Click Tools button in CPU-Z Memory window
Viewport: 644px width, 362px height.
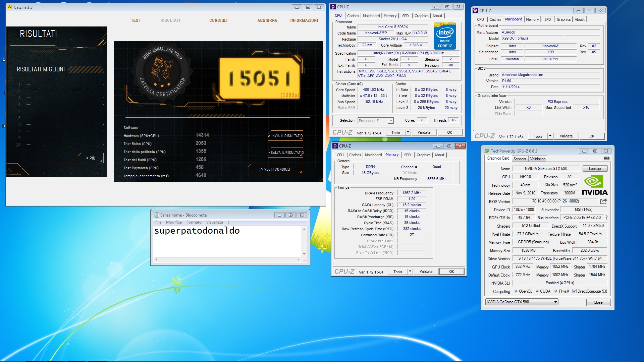pyautogui.click(x=398, y=271)
